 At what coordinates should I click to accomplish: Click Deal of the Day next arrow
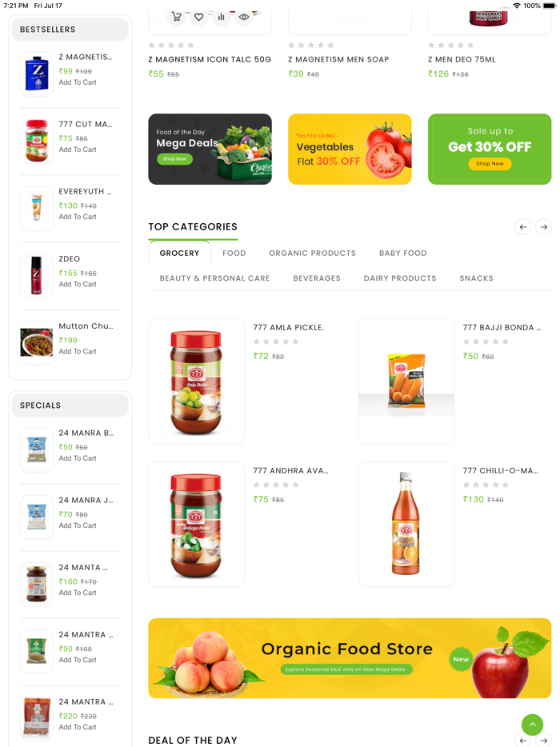tap(543, 741)
